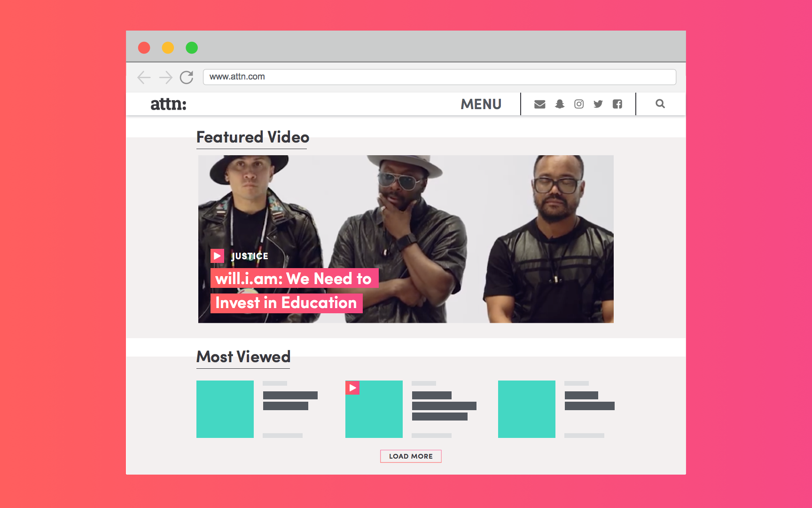Open the Facebook icon
Viewport: 812px width, 508px height.
pyautogui.click(x=617, y=104)
